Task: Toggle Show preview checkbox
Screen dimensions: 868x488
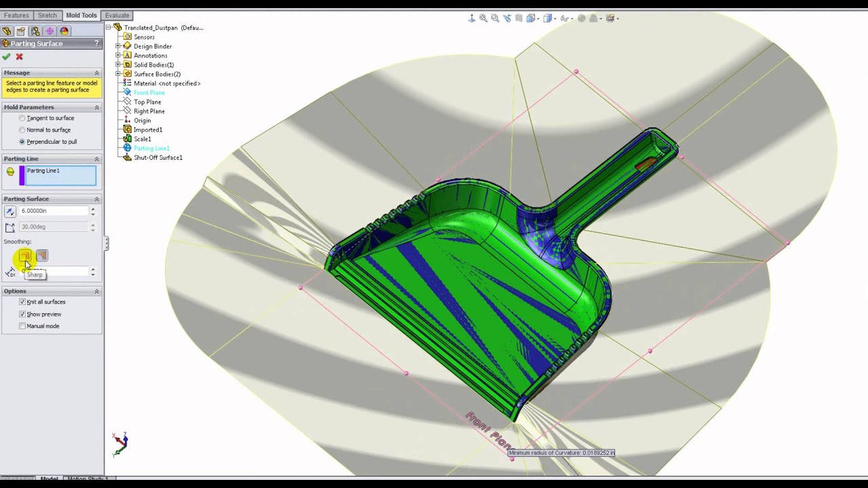Action: pyautogui.click(x=22, y=314)
